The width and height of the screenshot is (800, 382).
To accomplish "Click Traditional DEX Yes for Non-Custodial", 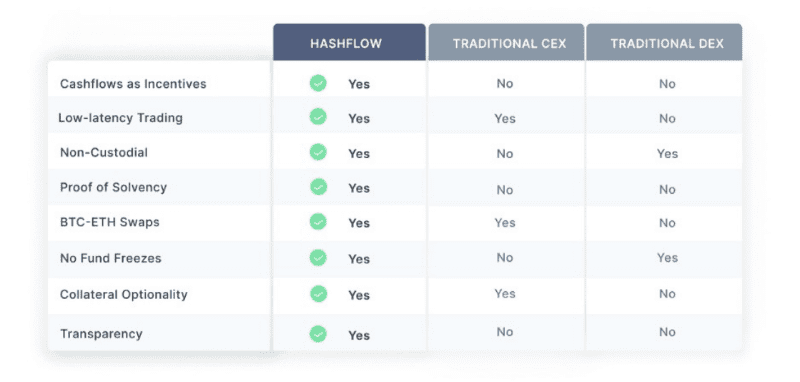I will click(667, 154).
